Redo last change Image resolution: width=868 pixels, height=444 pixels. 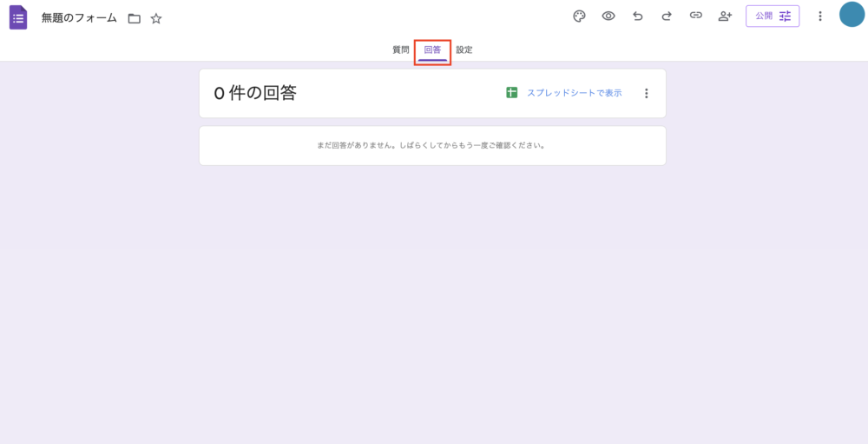click(x=667, y=17)
